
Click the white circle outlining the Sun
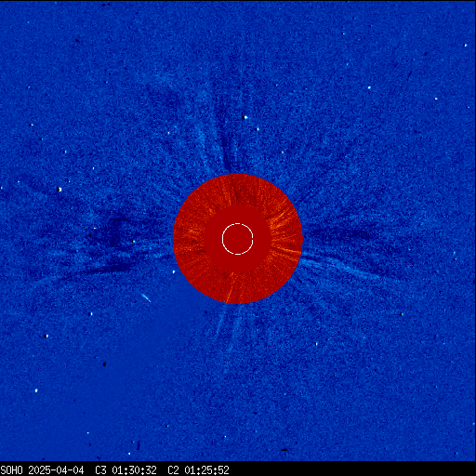(x=238, y=239)
